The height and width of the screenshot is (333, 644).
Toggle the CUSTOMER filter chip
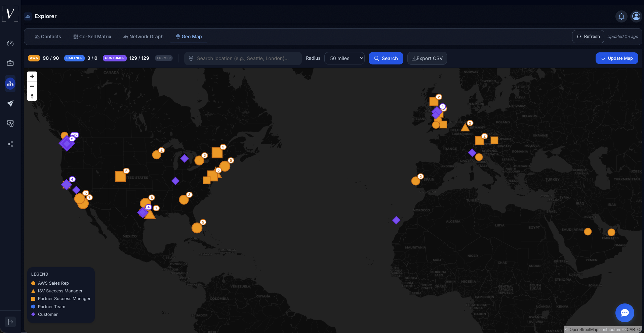[x=115, y=58]
